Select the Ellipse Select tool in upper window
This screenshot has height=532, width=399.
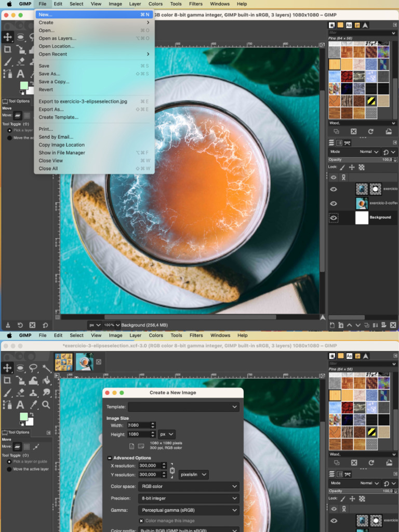[x=20, y=37]
